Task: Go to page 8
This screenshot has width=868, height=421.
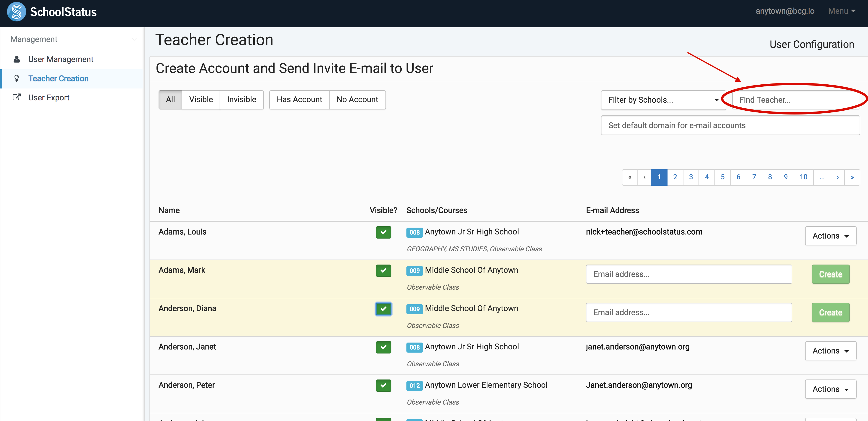Action: pyautogui.click(x=770, y=177)
